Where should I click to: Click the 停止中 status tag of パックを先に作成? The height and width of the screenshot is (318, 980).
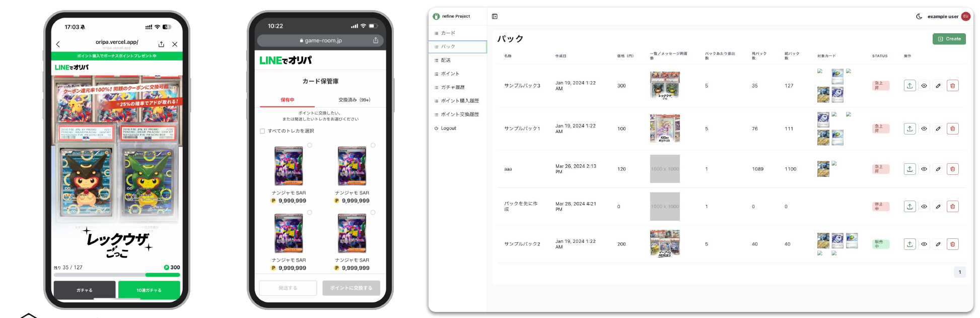(x=880, y=207)
